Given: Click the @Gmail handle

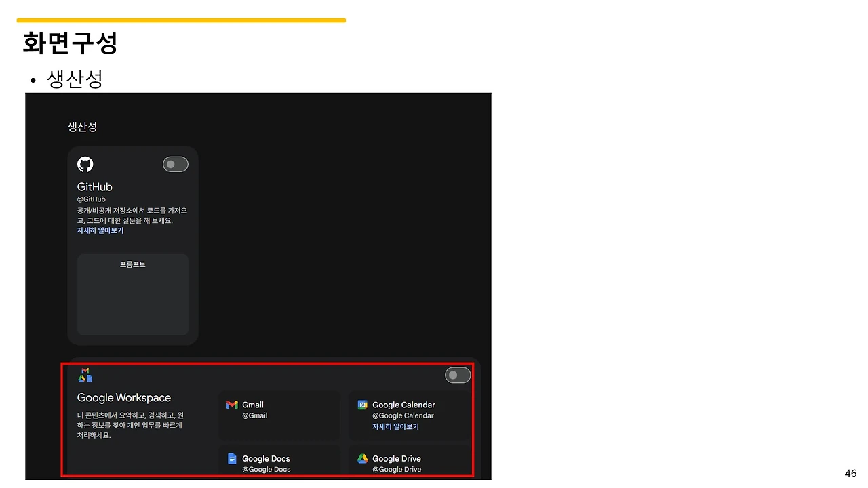Looking at the screenshot, I should click(x=255, y=415).
